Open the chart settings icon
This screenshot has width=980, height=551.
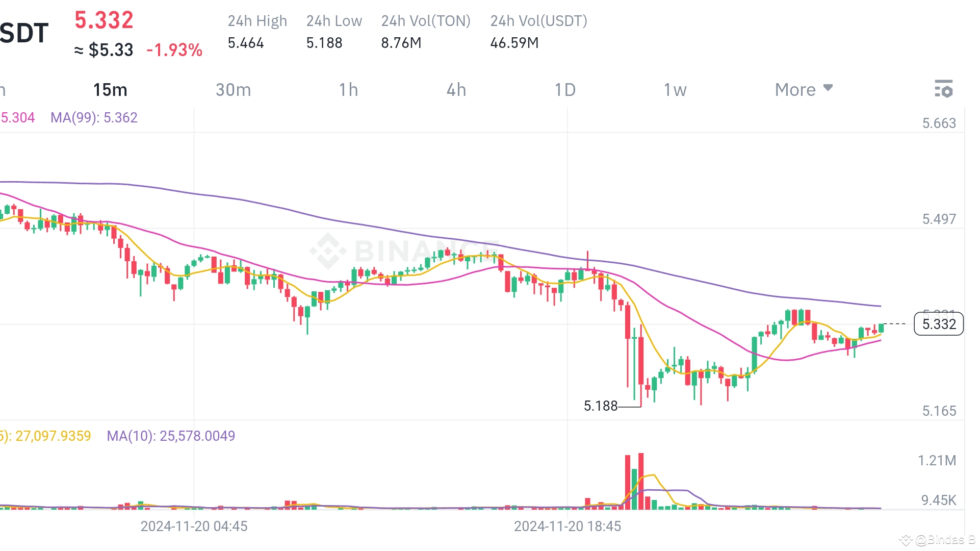pos(944,89)
